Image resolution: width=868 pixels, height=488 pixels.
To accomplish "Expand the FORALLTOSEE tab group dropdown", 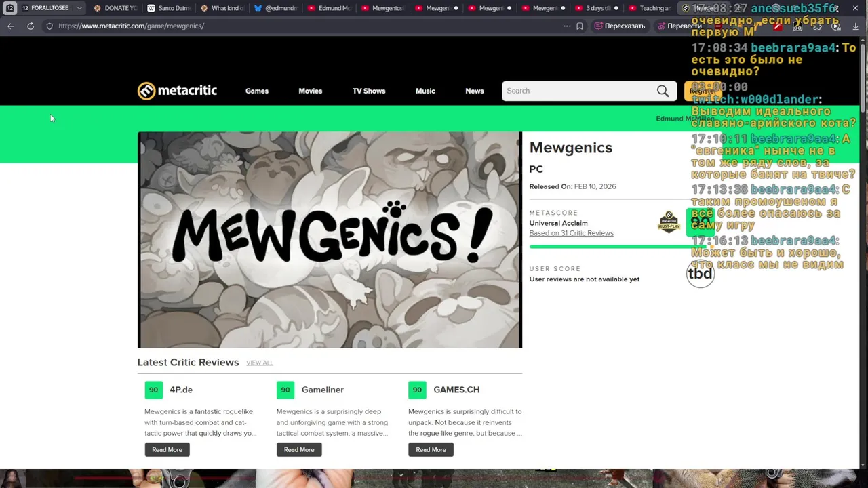I will click(x=79, y=8).
